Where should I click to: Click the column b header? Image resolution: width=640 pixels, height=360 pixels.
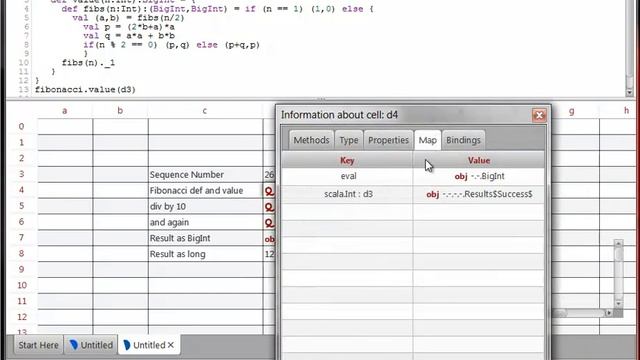[x=120, y=111]
